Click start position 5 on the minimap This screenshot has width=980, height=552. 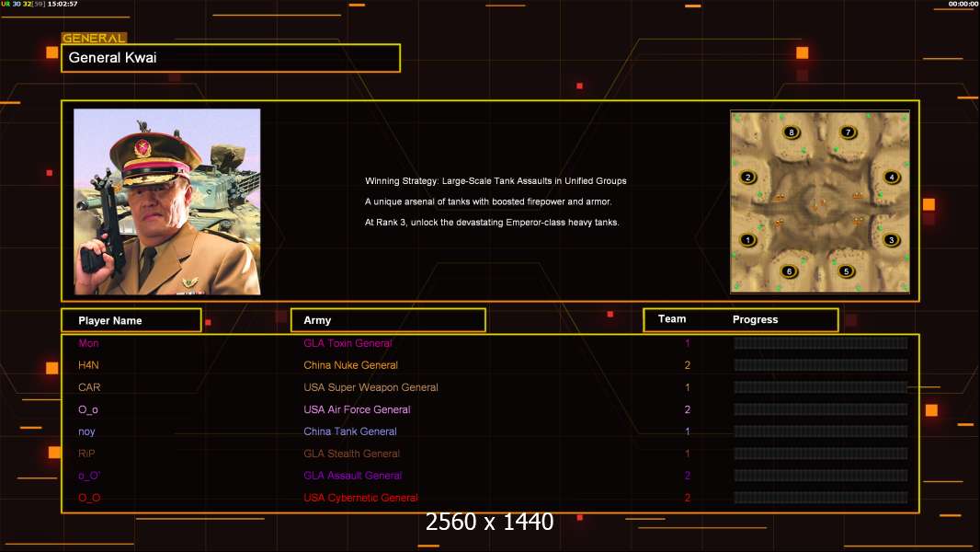point(847,271)
